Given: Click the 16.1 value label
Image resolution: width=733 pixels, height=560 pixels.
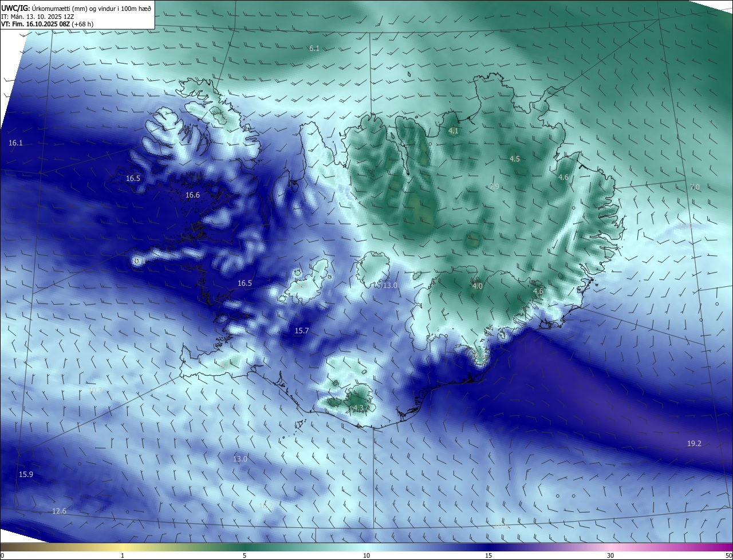Looking at the screenshot, I should click(x=16, y=143).
